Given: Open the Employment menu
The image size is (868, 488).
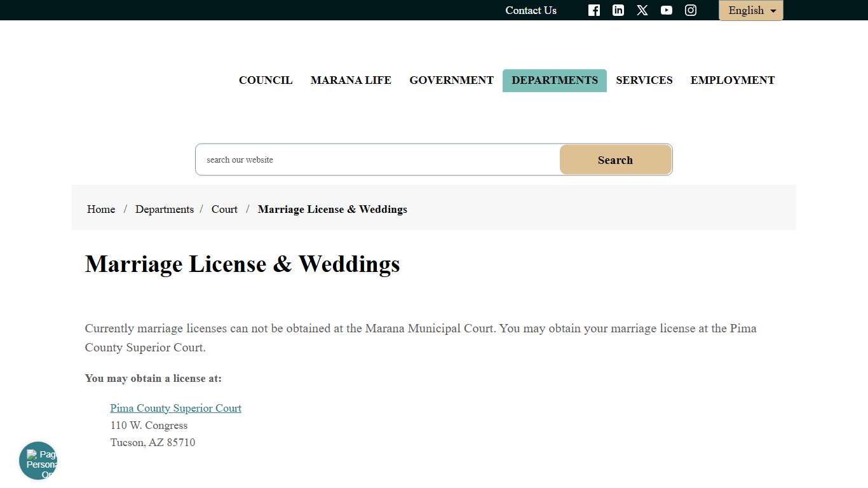Looking at the screenshot, I should [732, 80].
